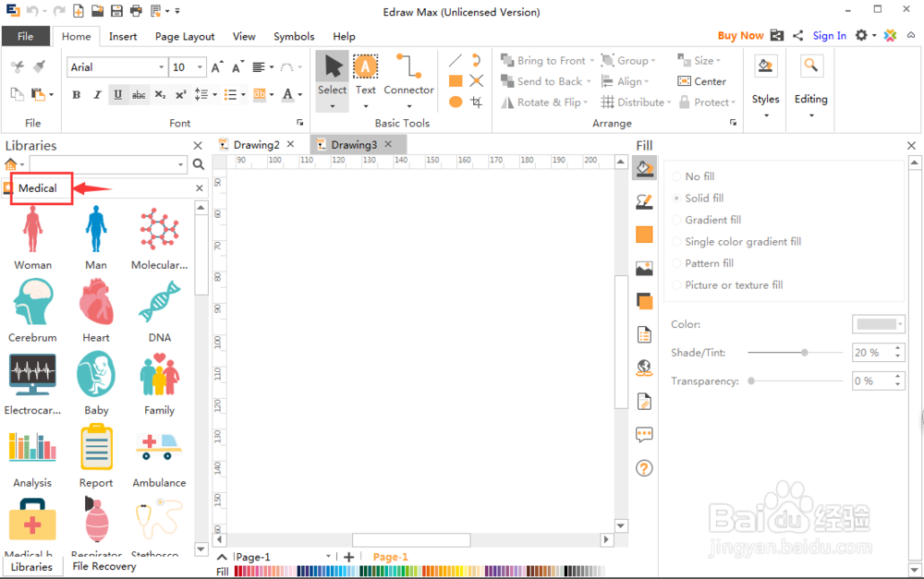Viewport: 924px width, 579px height.
Task: Select the orange rectangle shape tool
Action: point(455,80)
